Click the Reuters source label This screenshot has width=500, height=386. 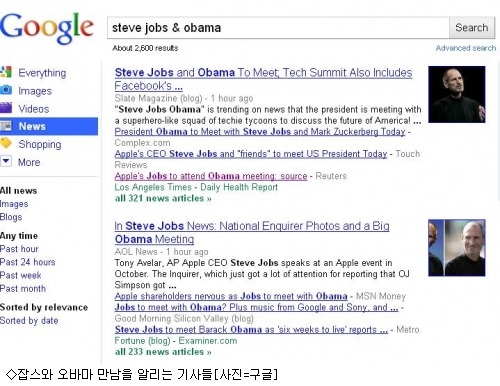[331, 176]
